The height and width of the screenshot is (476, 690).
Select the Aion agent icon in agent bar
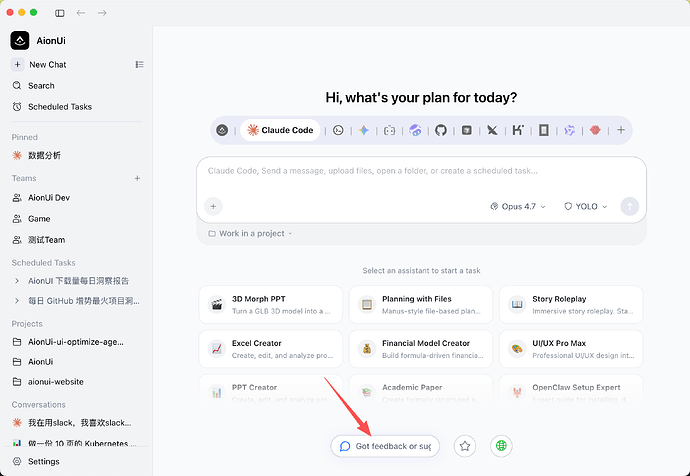[x=222, y=130]
